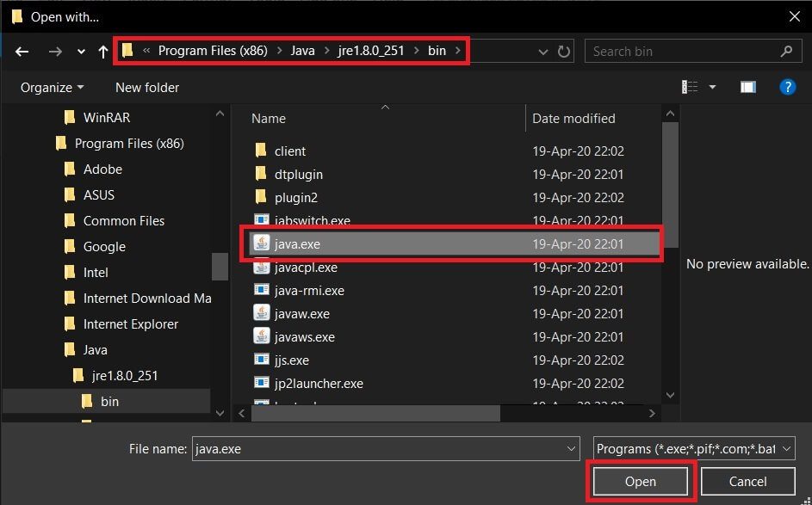Select Program Files (x86) in the address path
The width and height of the screenshot is (812, 505).
pyautogui.click(x=213, y=50)
